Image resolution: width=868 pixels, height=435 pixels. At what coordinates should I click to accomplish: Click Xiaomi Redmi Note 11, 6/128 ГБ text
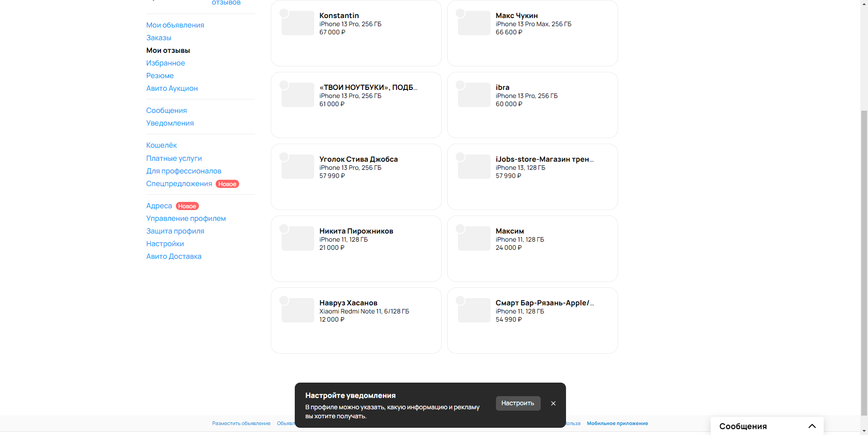[x=364, y=311]
